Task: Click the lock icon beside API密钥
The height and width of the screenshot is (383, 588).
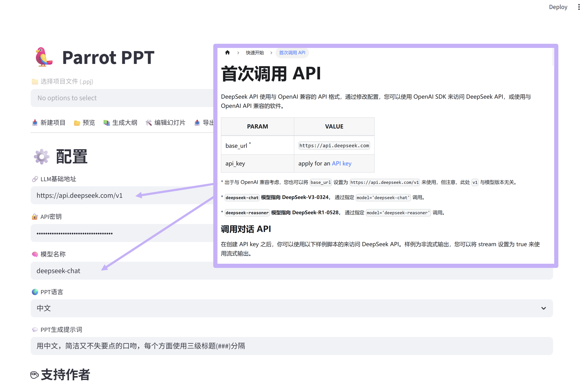Action: tap(35, 217)
